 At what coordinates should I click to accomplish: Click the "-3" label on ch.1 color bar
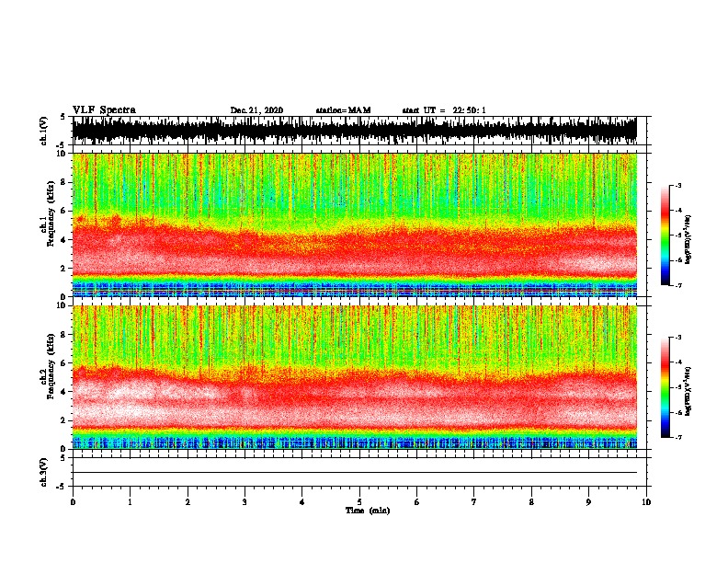(678, 185)
